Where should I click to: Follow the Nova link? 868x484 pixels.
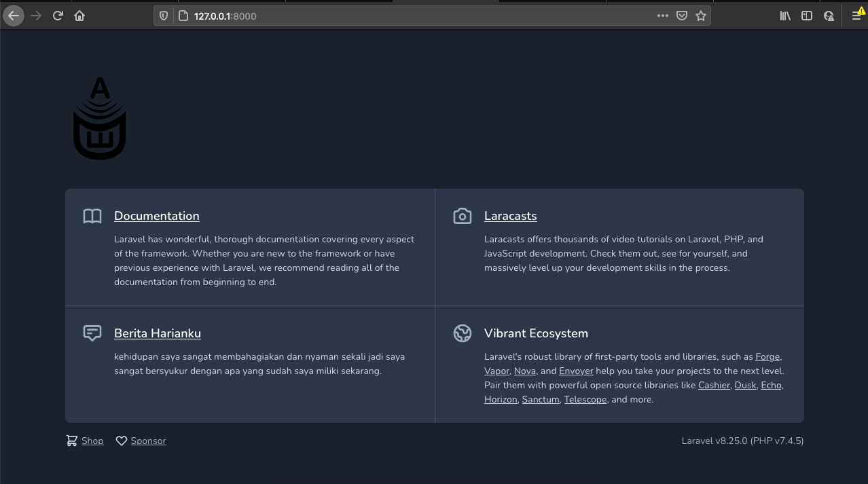point(525,371)
